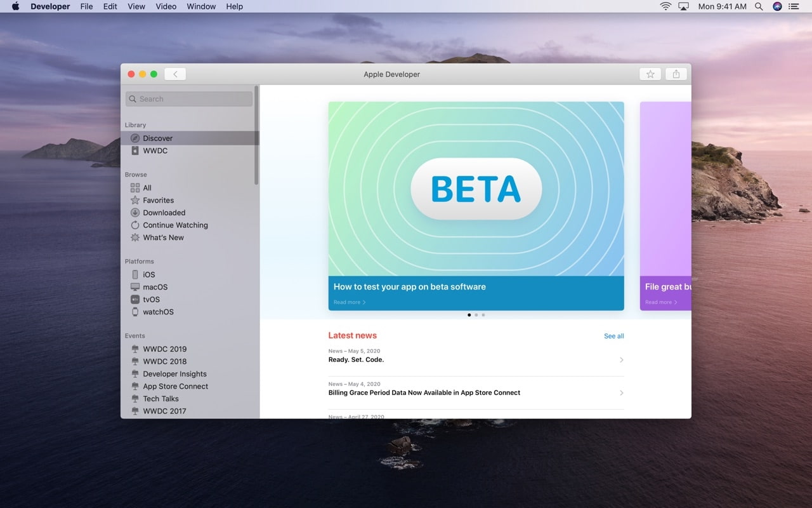Open What's New in sidebar
This screenshot has width=812, height=508.
(163, 237)
